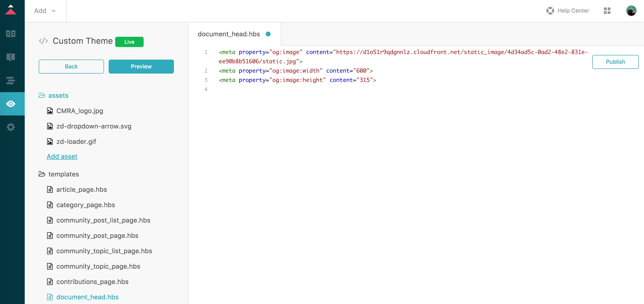Click the Preview button
This screenshot has width=644, height=304.
[x=141, y=67]
